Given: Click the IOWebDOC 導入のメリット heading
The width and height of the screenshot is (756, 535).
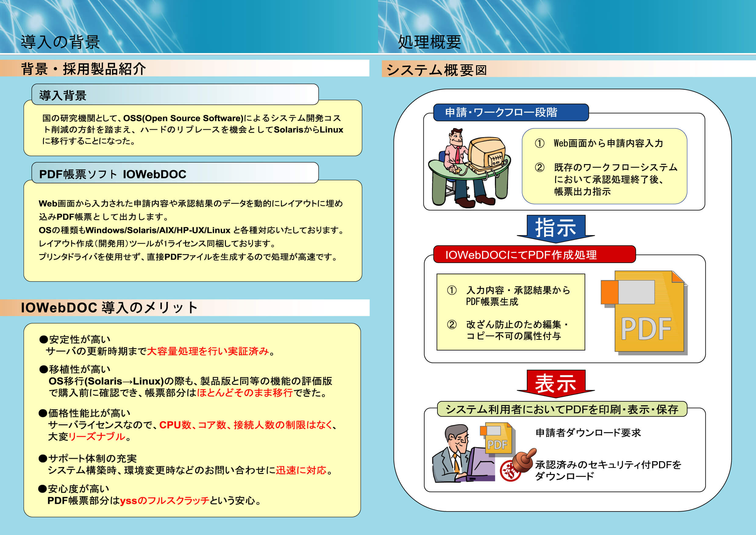Looking at the screenshot, I should point(109,307).
